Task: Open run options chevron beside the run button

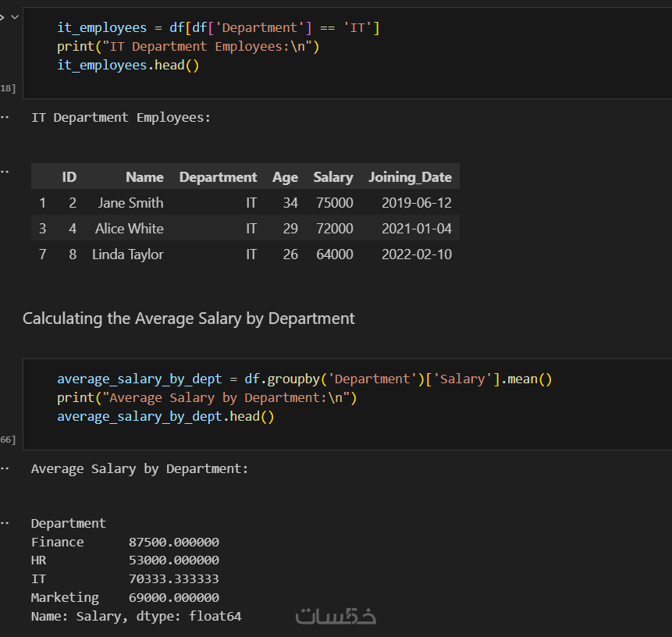Action: tap(14, 16)
